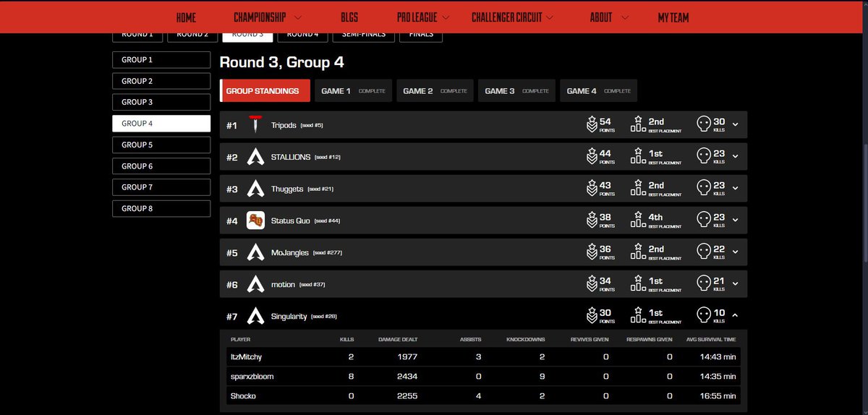Click the skull kills icon for MoJangles
868x415 pixels.
coord(703,252)
